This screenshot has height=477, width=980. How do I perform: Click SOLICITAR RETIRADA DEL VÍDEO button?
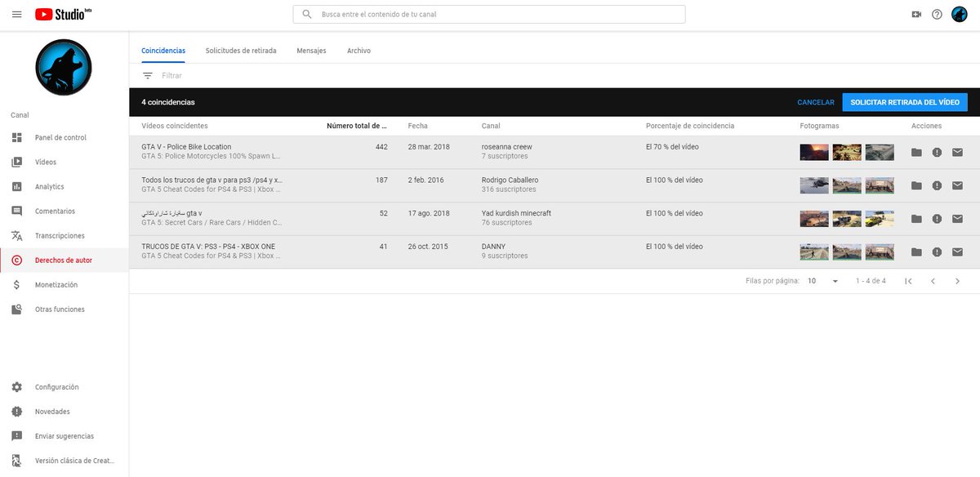point(905,102)
